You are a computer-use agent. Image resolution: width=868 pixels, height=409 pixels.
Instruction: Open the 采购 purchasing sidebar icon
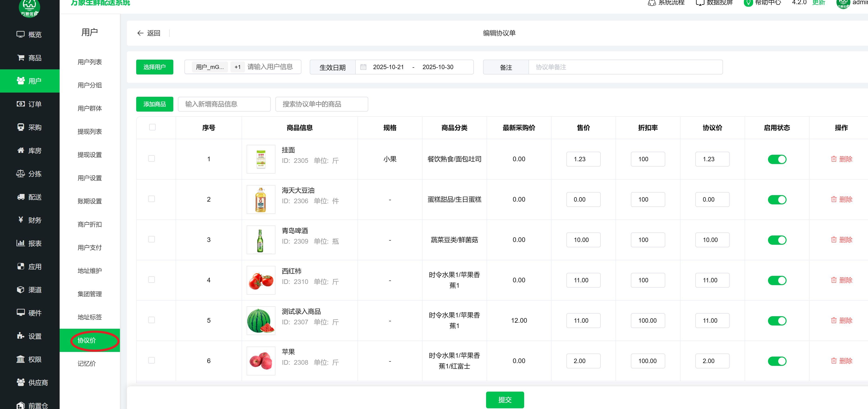21,127
